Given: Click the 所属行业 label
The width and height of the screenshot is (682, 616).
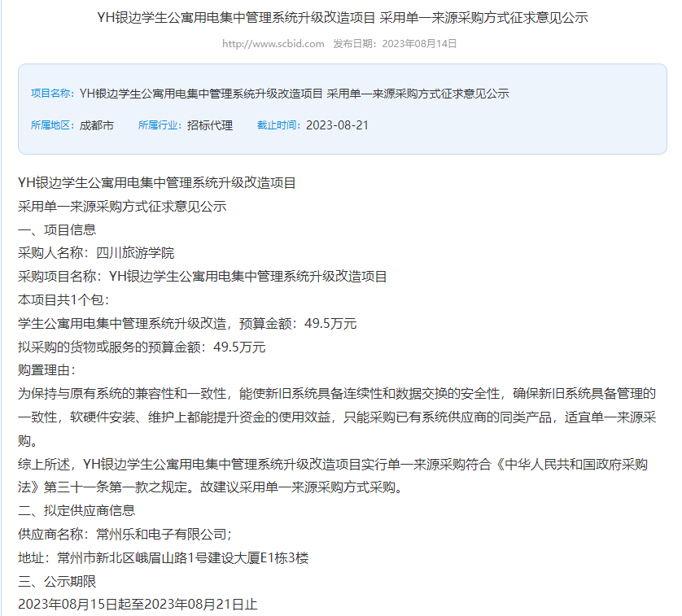Looking at the screenshot, I should 160,125.
